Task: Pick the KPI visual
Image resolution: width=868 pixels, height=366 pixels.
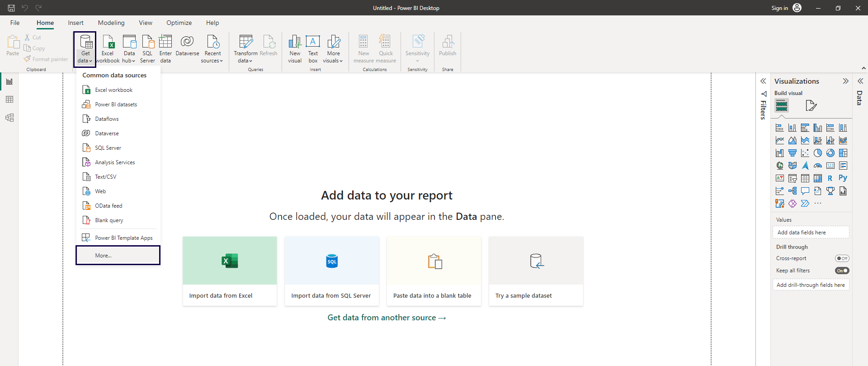Action: 779,179
